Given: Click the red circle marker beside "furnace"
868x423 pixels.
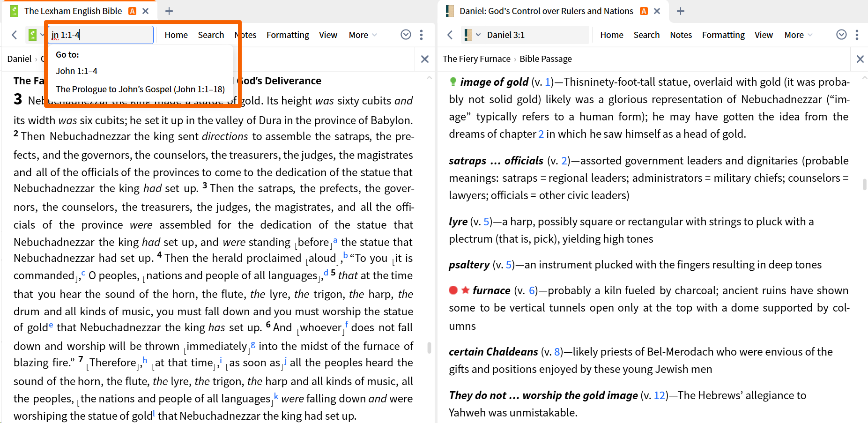Looking at the screenshot, I should pos(453,290).
